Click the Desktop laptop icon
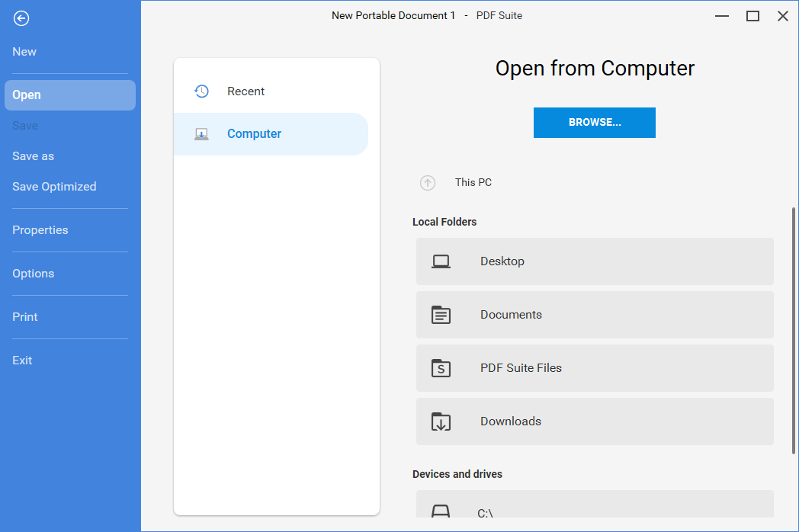The image size is (799, 532). (x=441, y=261)
